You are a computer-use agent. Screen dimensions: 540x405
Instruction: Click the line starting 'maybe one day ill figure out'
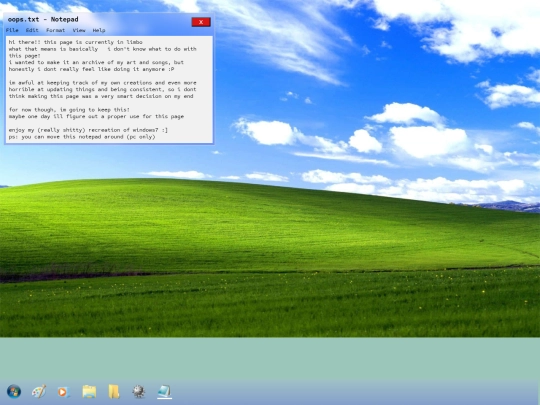pos(96,116)
